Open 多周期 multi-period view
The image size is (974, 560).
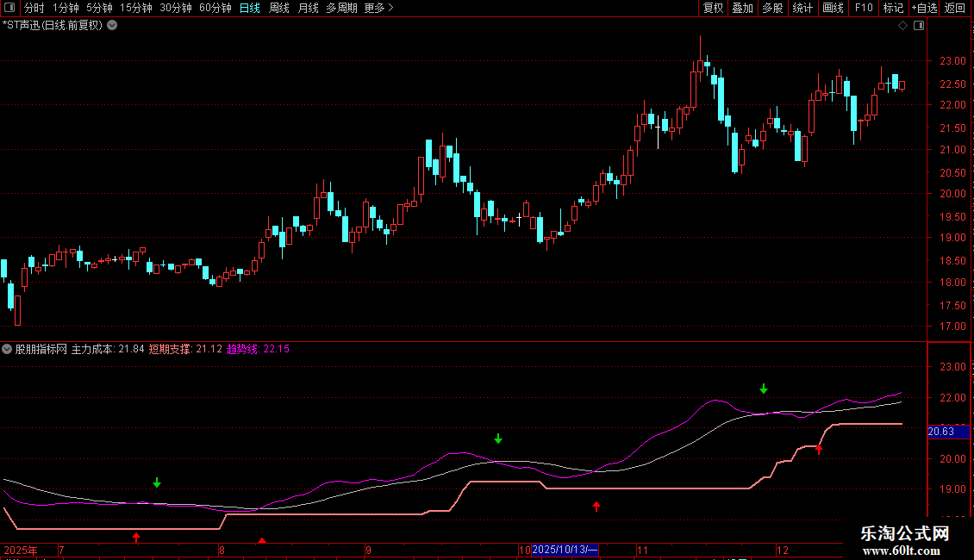pos(341,8)
